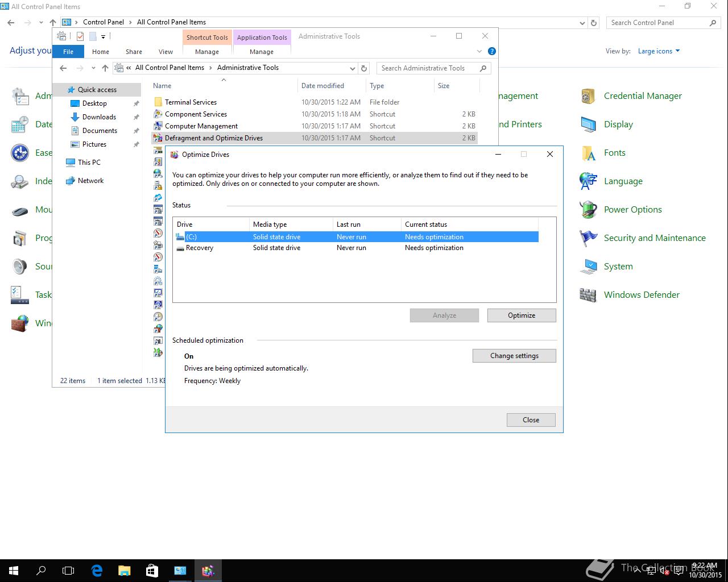Click search icon in Search Administrative Tools

click(x=483, y=68)
